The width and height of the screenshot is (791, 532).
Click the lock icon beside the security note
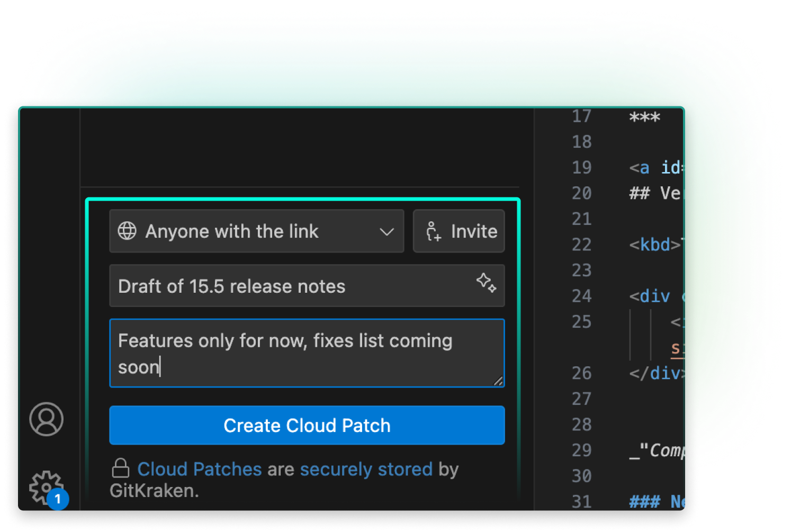point(121,468)
